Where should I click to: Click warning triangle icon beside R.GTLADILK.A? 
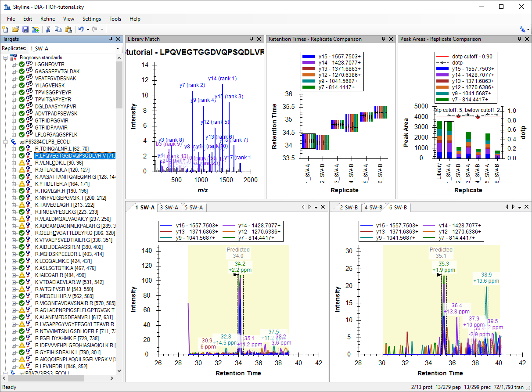[x=22, y=170]
